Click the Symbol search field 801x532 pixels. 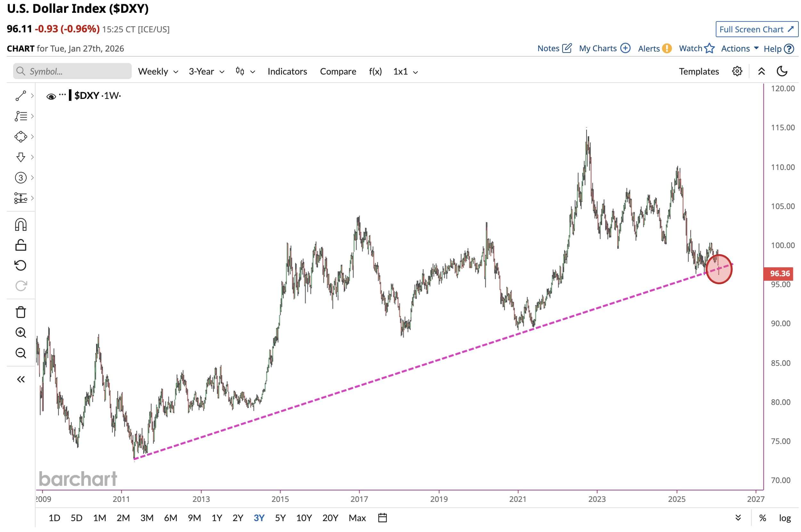[71, 71]
